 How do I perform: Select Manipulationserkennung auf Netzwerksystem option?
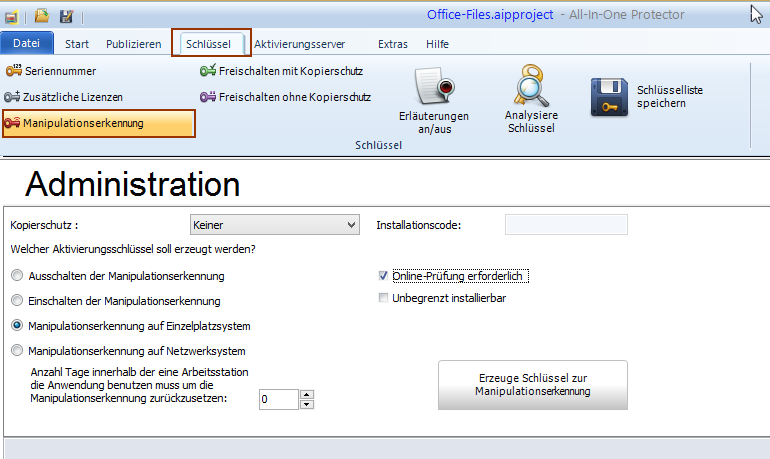[x=16, y=351]
